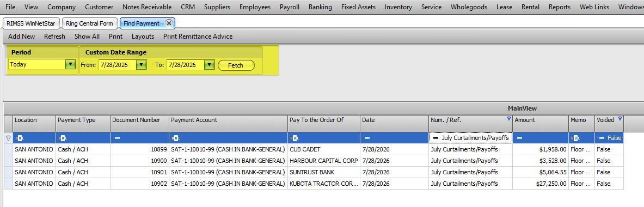Sort by the Amount column header

(x=541, y=124)
